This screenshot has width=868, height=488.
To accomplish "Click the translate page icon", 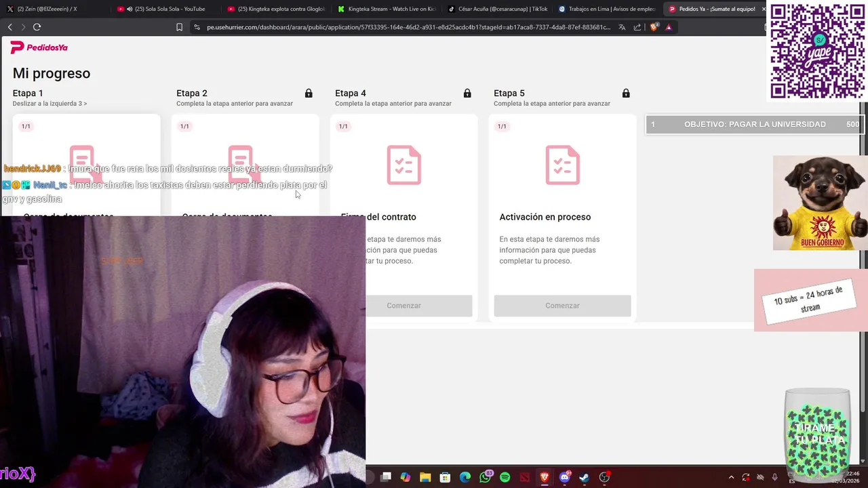I will [622, 27].
